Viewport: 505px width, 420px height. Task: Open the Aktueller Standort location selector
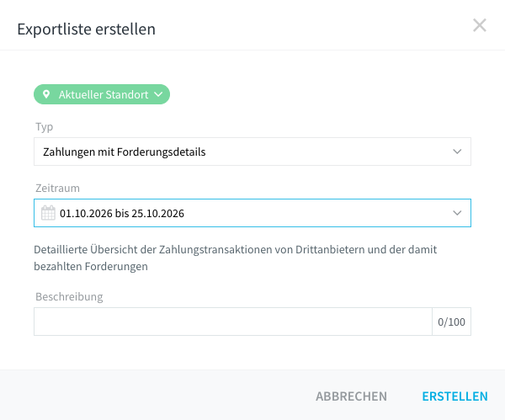coord(102,94)
